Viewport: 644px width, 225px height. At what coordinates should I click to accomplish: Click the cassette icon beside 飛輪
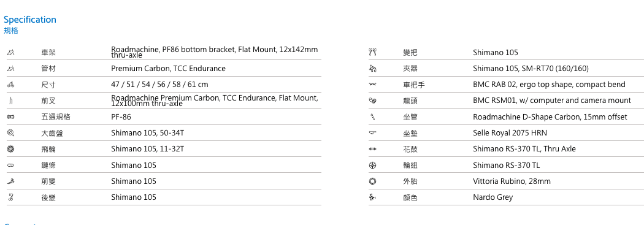pos(10,149)
